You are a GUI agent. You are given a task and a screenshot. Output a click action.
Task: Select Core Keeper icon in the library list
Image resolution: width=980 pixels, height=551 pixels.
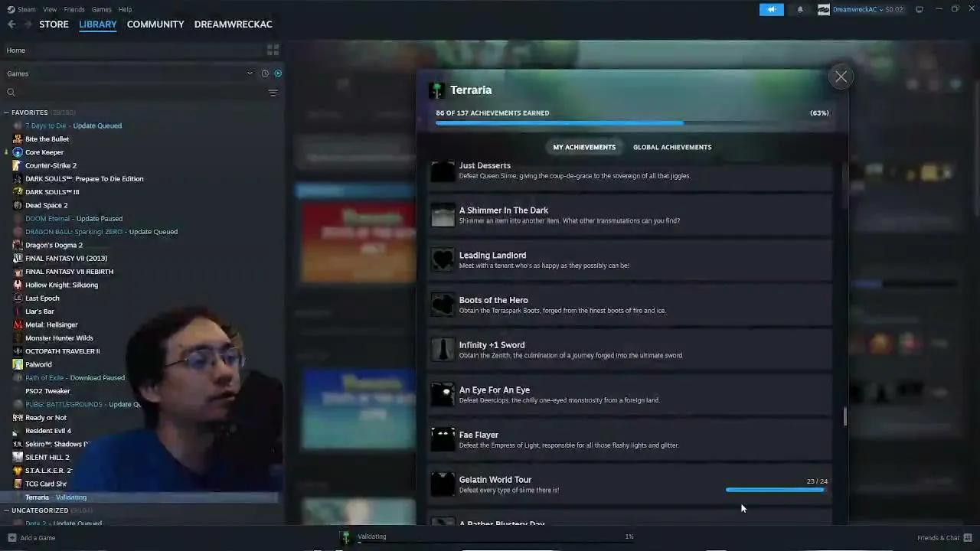click(x=18, y=152)
